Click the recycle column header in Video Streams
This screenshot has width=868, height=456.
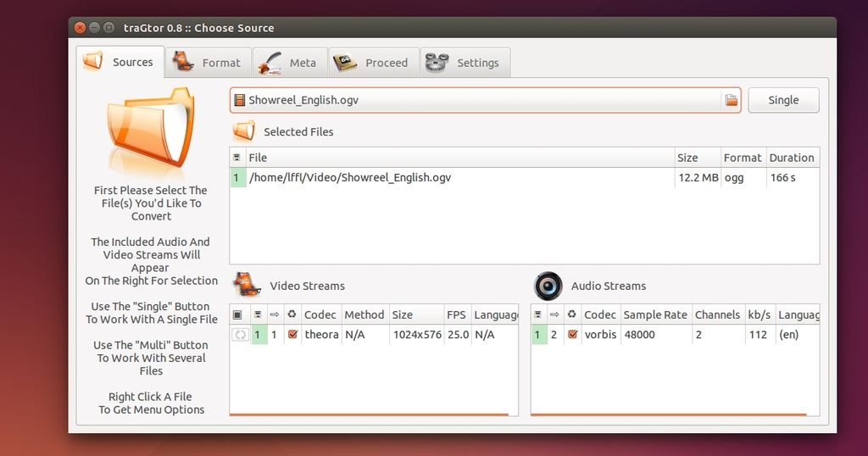[x=292, y=314]
